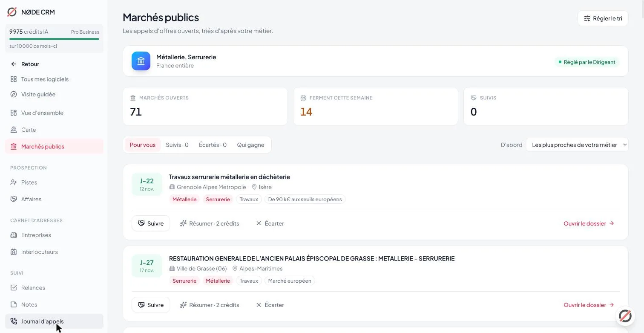Follow the Grenoble déchèterie tender with Suivre
644x333 pixels.
151,223
